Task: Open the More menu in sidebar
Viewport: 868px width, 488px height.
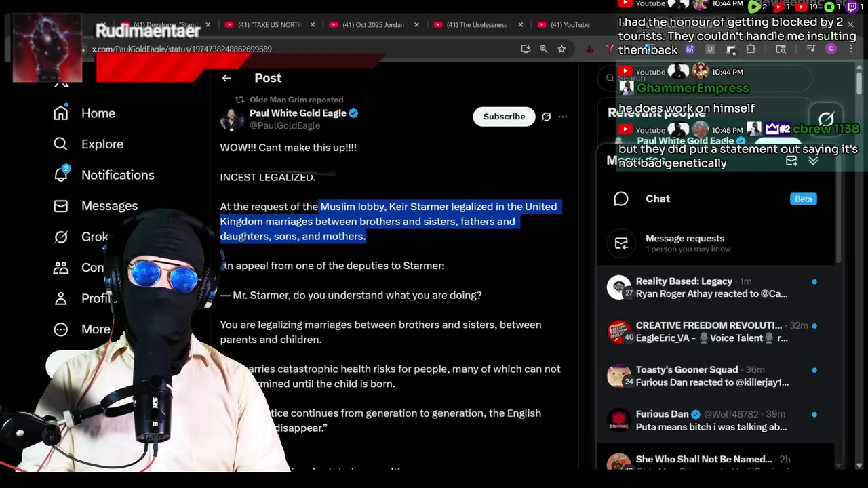Action: coord(81,329)
